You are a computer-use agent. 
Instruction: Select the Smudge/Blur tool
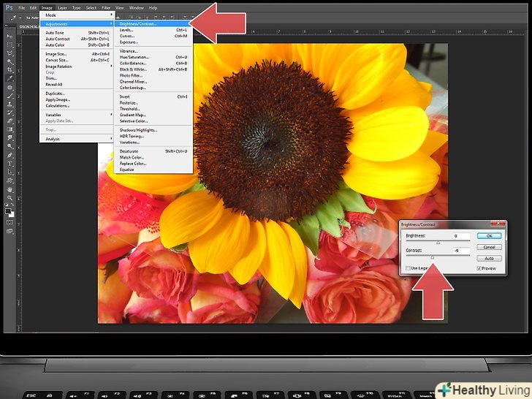9,137
